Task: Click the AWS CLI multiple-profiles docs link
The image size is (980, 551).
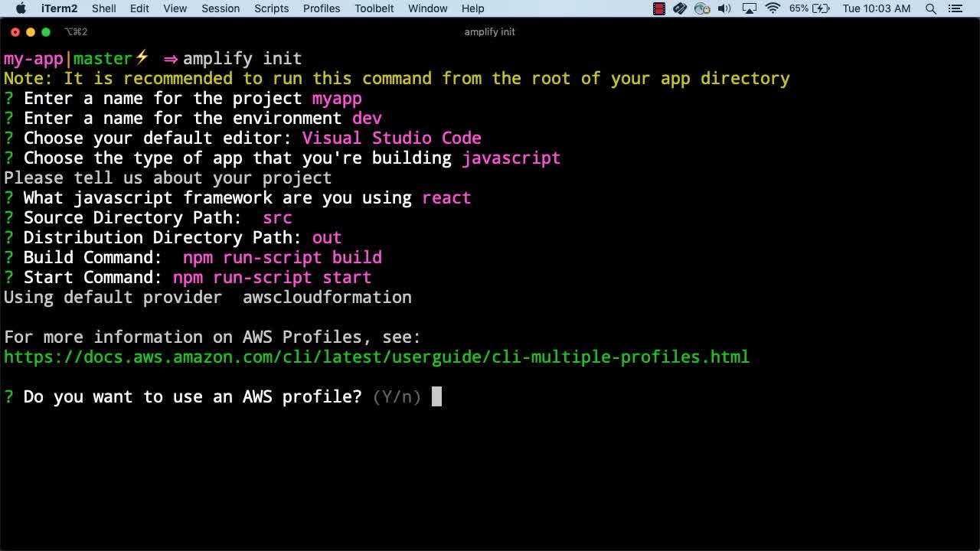Action: pos(376,357)
